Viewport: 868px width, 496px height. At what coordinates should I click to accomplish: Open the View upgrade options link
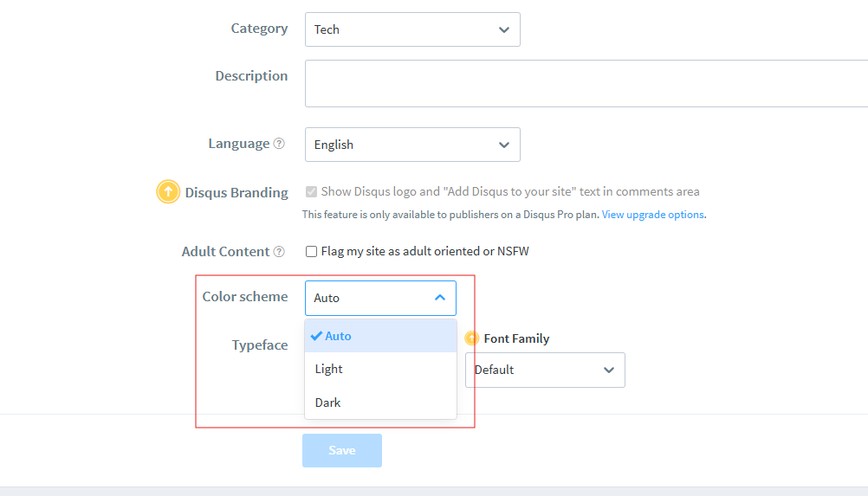tap(653, 215)
